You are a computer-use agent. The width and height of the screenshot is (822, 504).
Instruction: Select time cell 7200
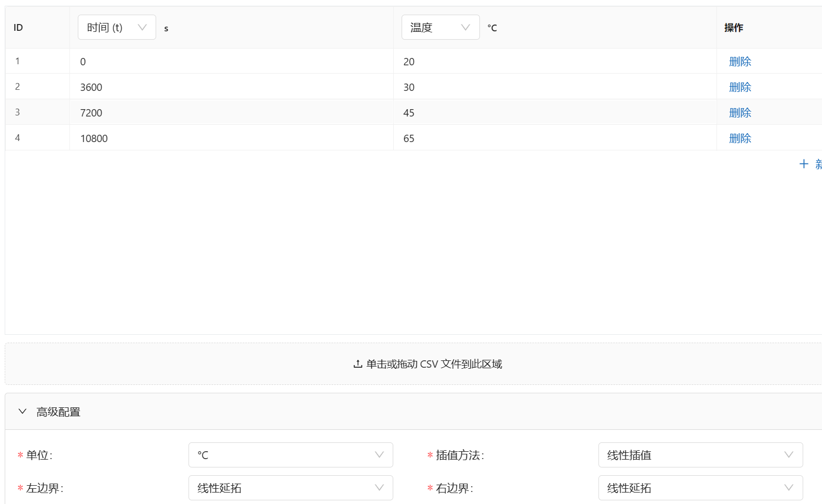(x=231, y=113)
